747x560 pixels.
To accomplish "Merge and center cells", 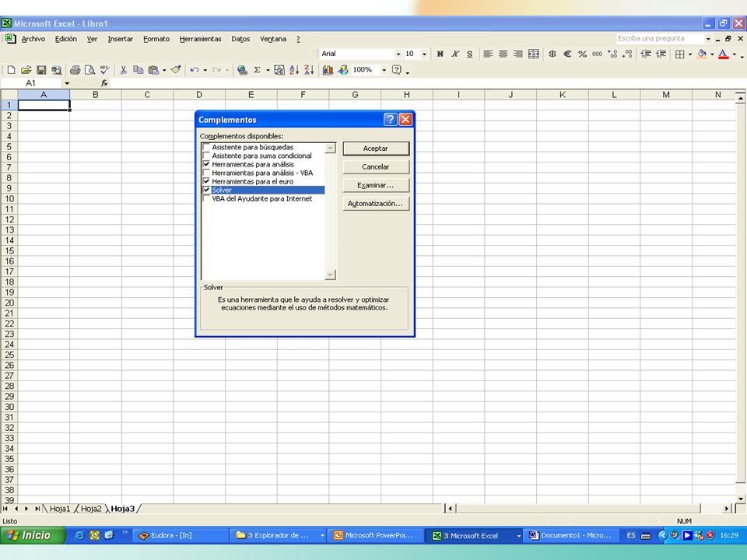I will [x=534, y=54].
